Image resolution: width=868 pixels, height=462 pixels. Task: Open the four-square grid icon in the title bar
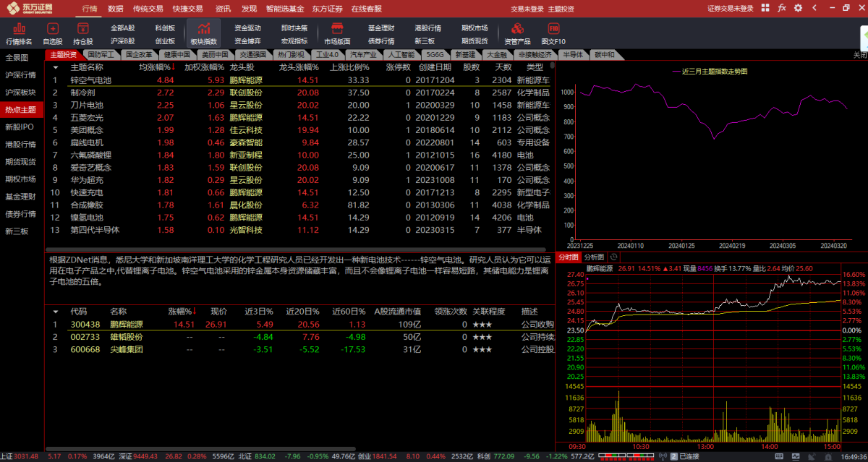click(765, 8)
